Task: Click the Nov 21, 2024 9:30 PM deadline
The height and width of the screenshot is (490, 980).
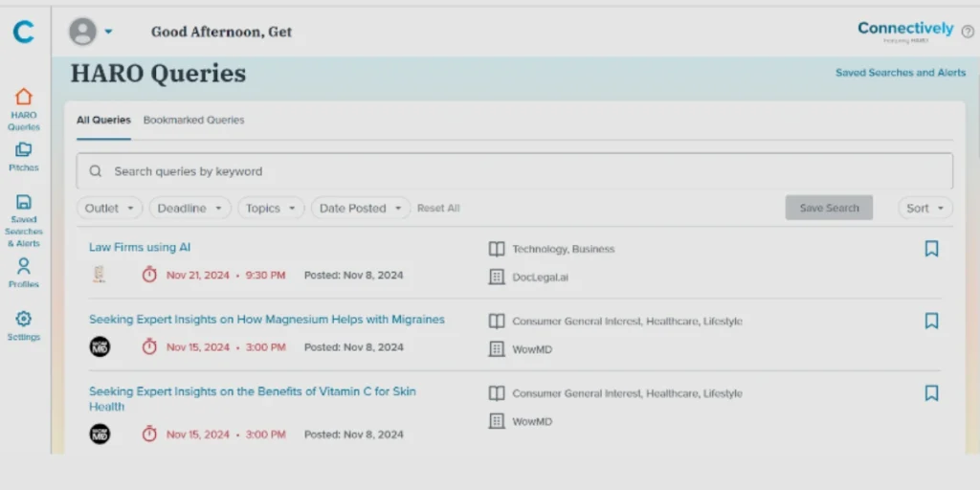Action: pos(226,275)
